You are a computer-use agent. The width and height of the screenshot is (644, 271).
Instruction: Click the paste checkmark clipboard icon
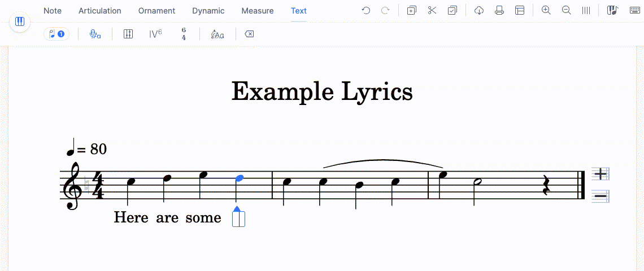(452, 11)
